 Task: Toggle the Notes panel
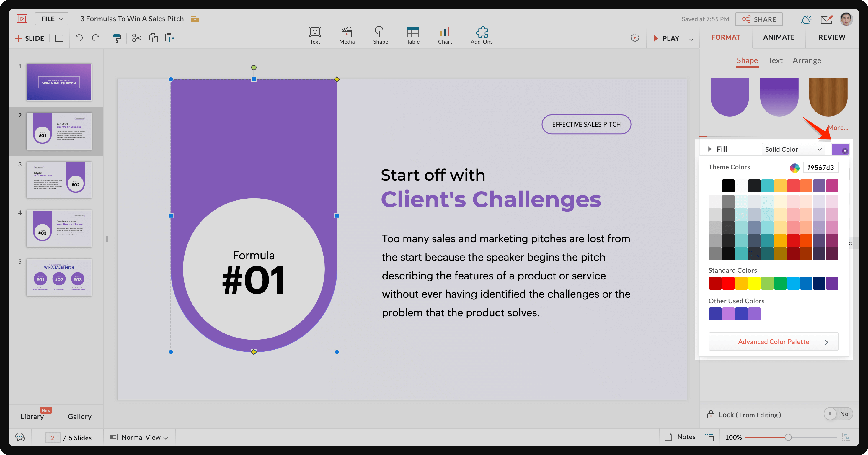[680, 437]
